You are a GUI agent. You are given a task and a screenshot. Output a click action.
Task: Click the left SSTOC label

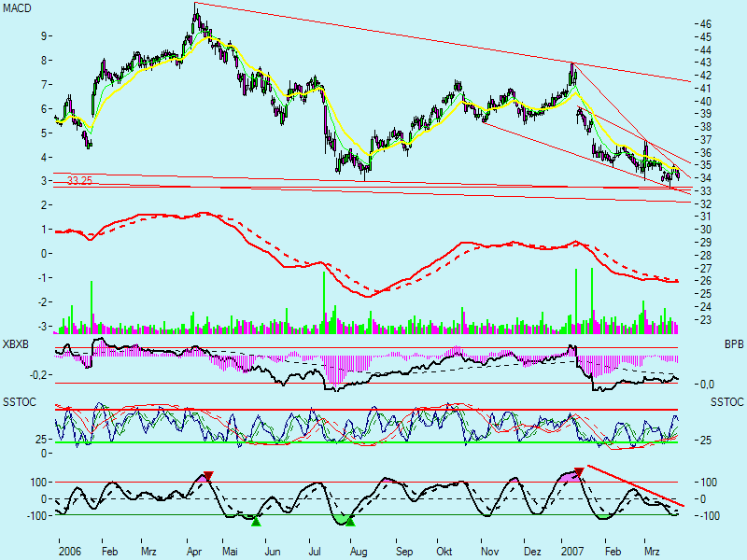pyautogui.click(x=19, y=402)
